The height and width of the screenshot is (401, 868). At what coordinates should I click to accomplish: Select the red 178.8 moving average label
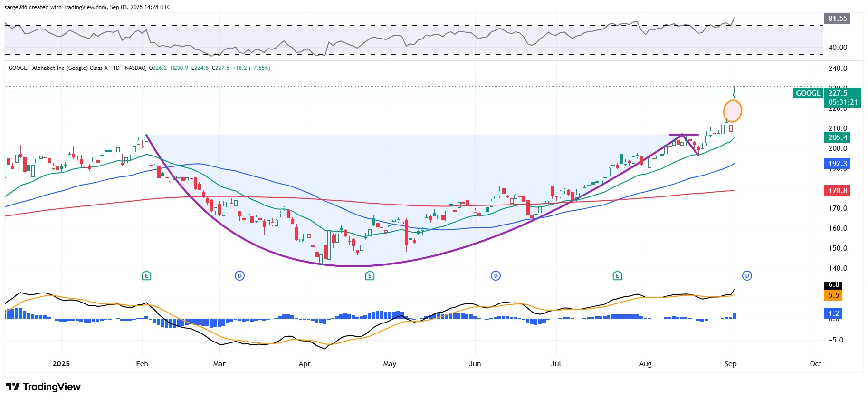[x=837, y=191]
